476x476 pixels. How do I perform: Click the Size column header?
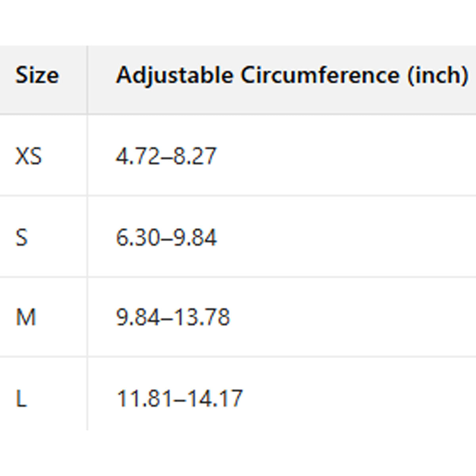[37, 75]
